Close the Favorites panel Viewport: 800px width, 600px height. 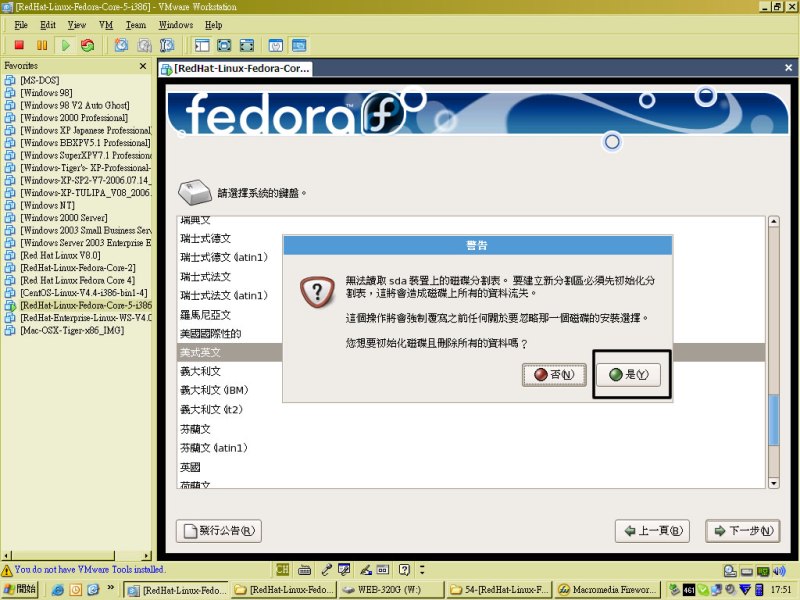click(x=143, y=66)
